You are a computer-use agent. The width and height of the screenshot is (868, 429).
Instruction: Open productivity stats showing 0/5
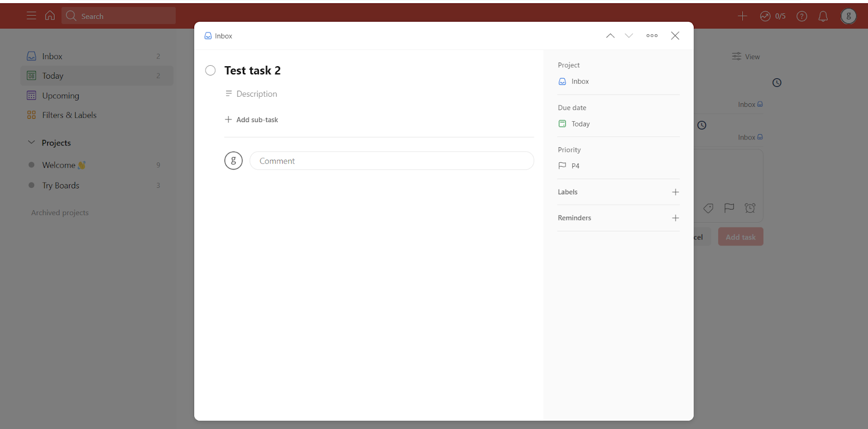tap(773, 16)
